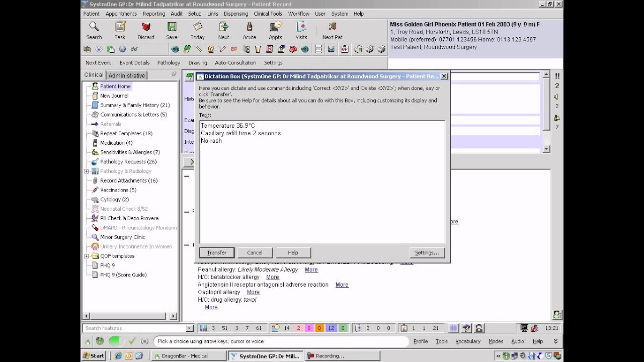Open Summary & Family History (21)
Image resolution: width=644 pixels, height=362 pixels.
[135, 105]
